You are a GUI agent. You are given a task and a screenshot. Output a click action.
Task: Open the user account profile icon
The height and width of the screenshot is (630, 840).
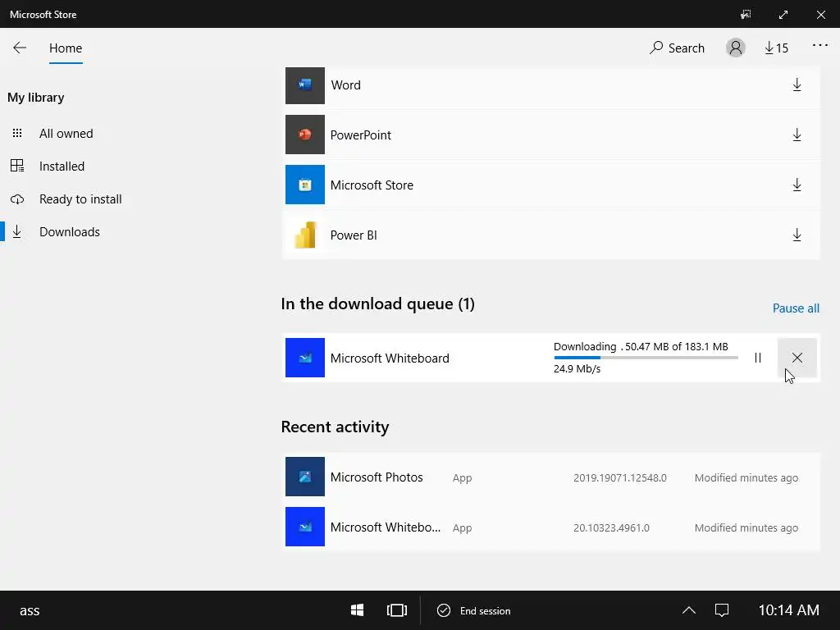tap(736, 48)
